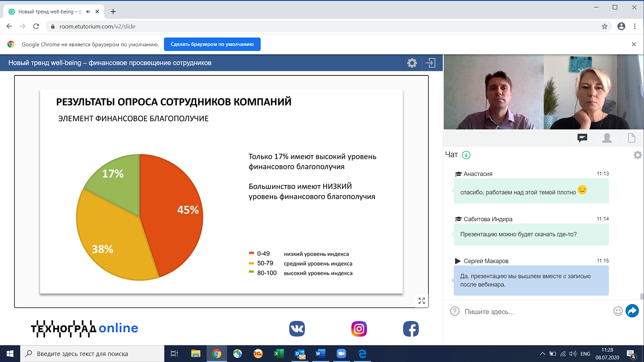The height and width of the screenshot is (362, 644).
Task: Open webinar settings gear in header
Action: tap(412, 63)
